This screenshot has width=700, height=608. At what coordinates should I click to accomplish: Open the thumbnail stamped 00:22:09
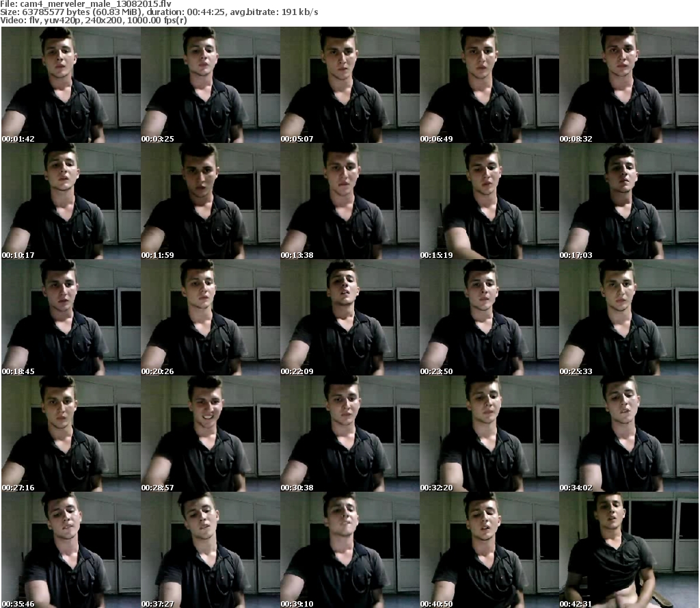(349, 317)
